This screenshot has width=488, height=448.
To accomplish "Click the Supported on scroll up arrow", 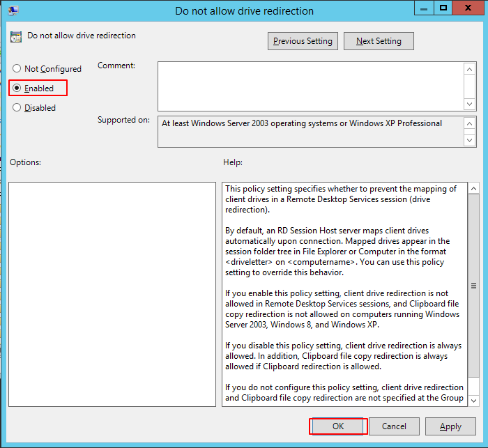I will tap(469, 124).
